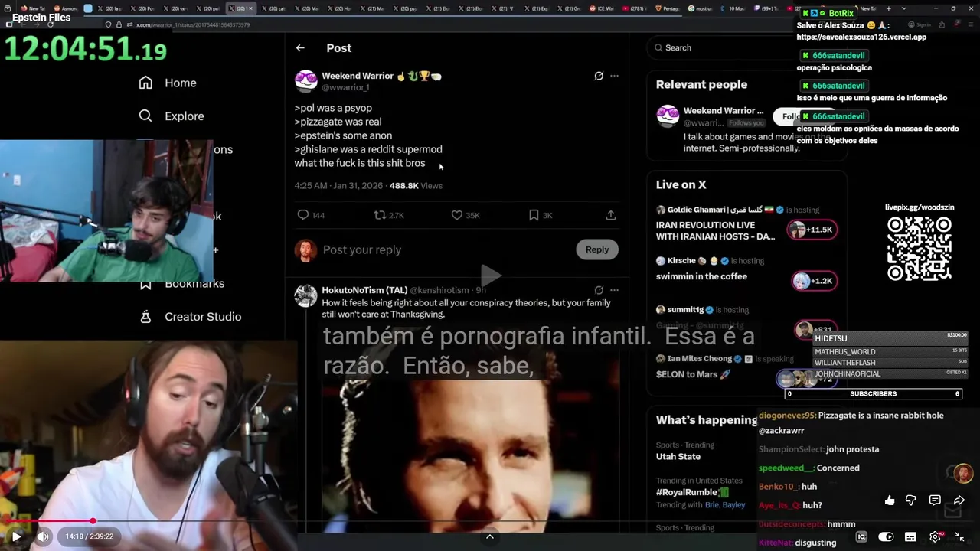
Task: Click the reply icon showing 144
Action: pyautogui.click(x=303, y=215)
